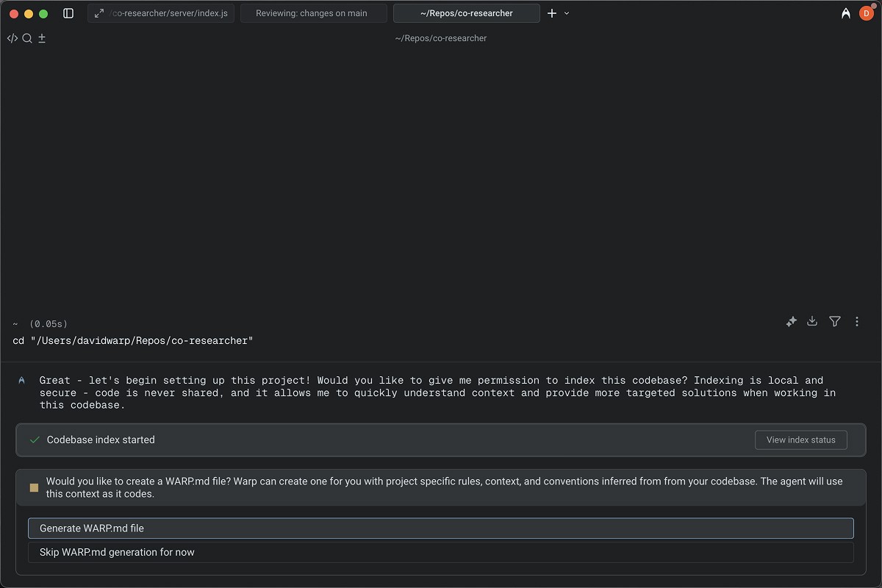
Task: Switch to the Reviewing: changes on main tab
Action: (313, 13)
